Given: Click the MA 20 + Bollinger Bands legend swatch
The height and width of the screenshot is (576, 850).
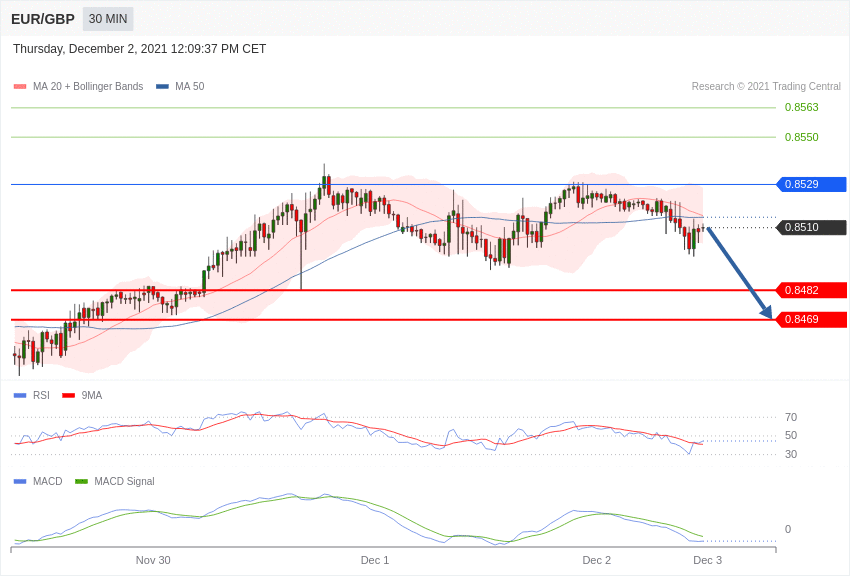Looking at the screenshot, I should point(20,87).
